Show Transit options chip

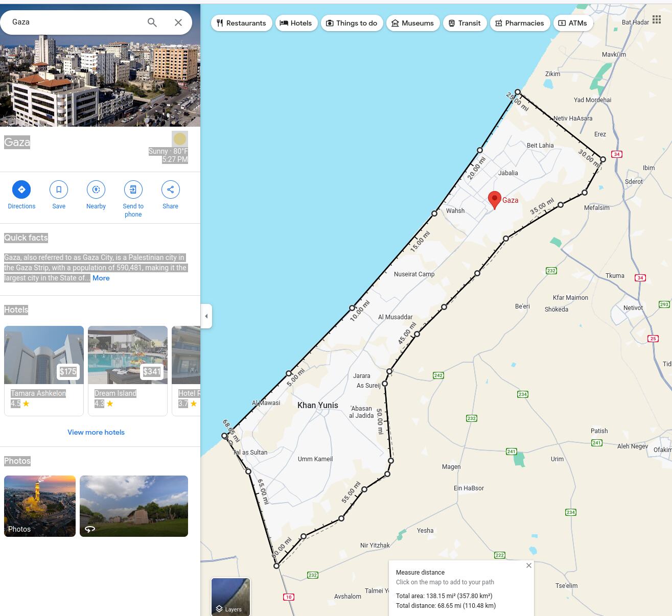click(465, 23)
